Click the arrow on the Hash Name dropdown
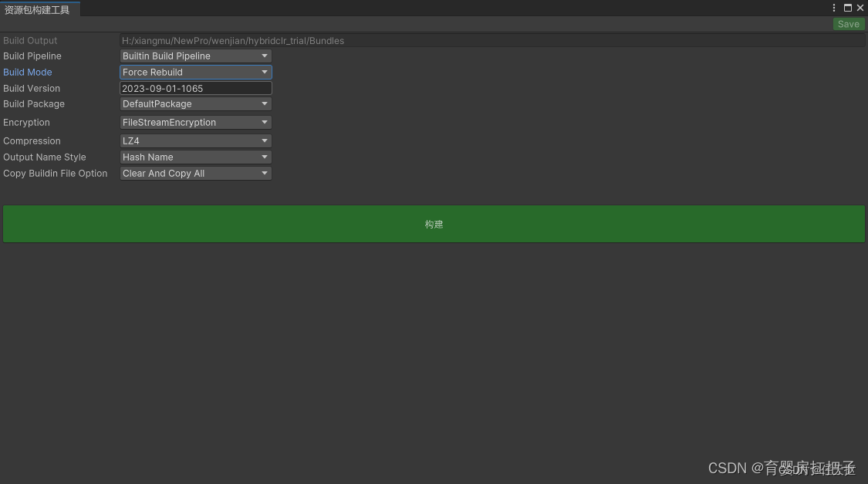Viewport: 868px width, 484px height. point(265,157)
